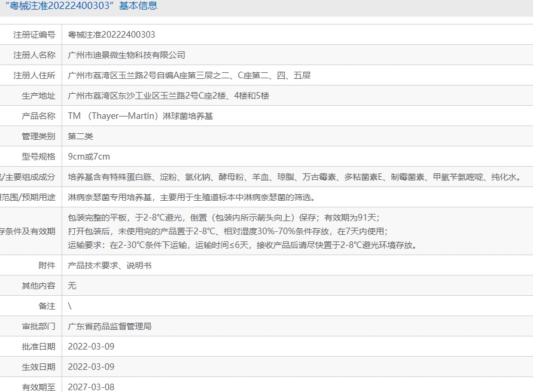Click the 批准日期 row label
Screen dimensions: 533x392
point(38,347)
